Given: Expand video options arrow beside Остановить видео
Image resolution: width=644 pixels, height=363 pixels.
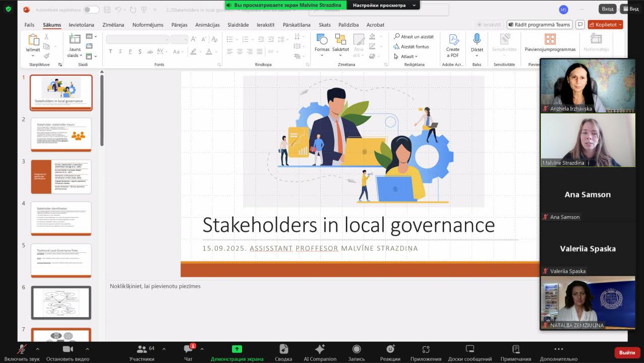Looking at the screenshot, I should (x=87, y=349).
